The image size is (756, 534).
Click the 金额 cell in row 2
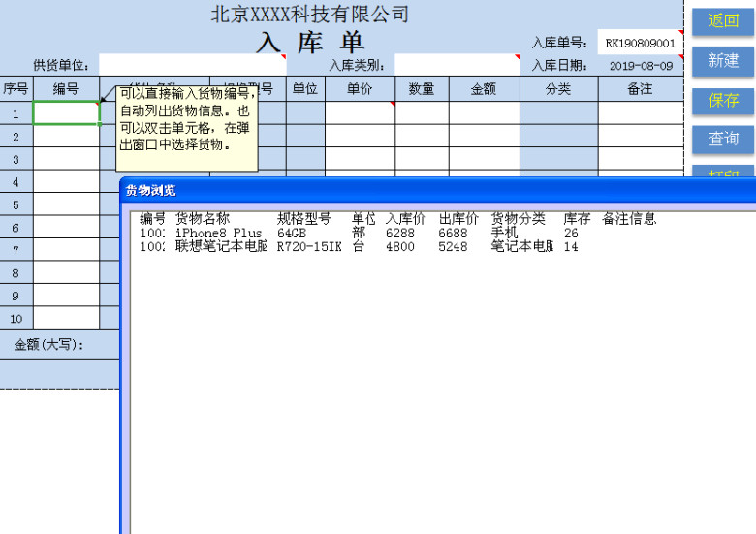coord(485,137)
